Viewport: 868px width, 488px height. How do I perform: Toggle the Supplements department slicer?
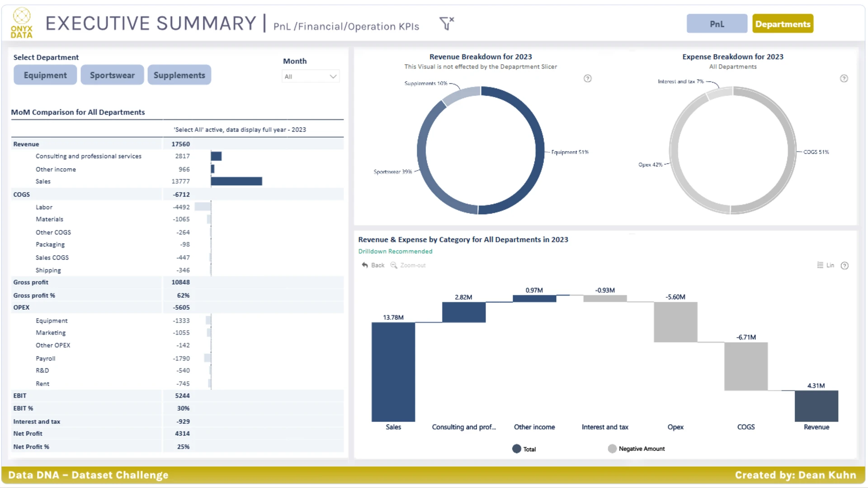click(179, 75)
